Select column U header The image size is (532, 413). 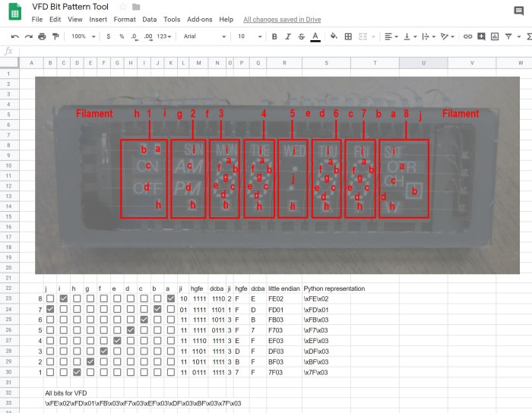pos(423,63)
